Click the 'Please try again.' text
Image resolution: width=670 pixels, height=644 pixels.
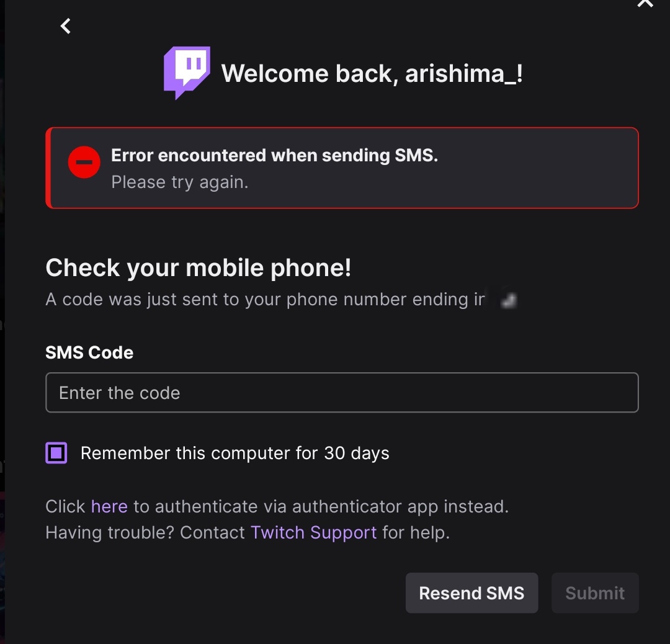(x=179, y=182)
